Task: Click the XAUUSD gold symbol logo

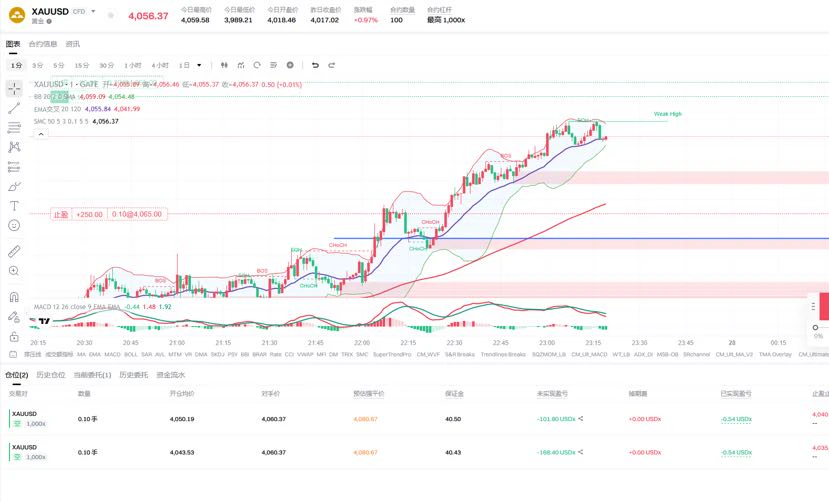Action: pos(17,15)
